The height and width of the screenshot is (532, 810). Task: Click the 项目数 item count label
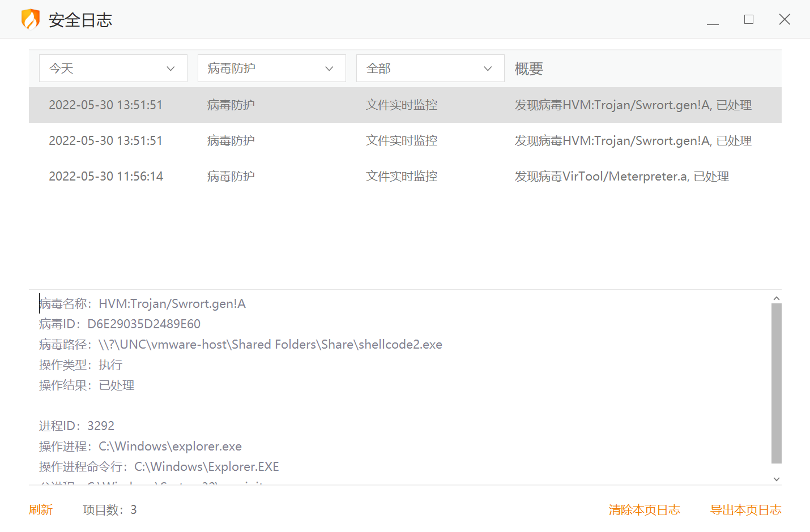click(109, 510)
